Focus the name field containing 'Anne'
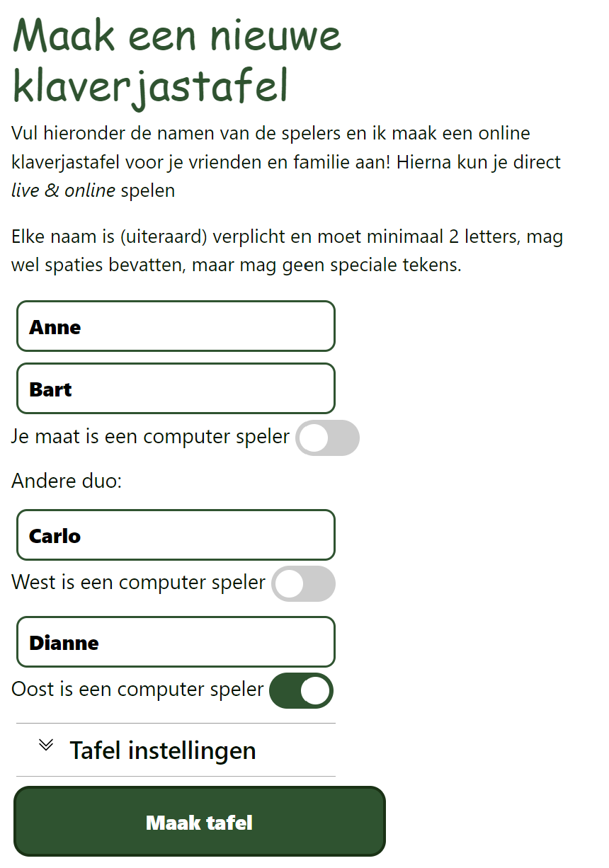 click(x=176, y=326)
